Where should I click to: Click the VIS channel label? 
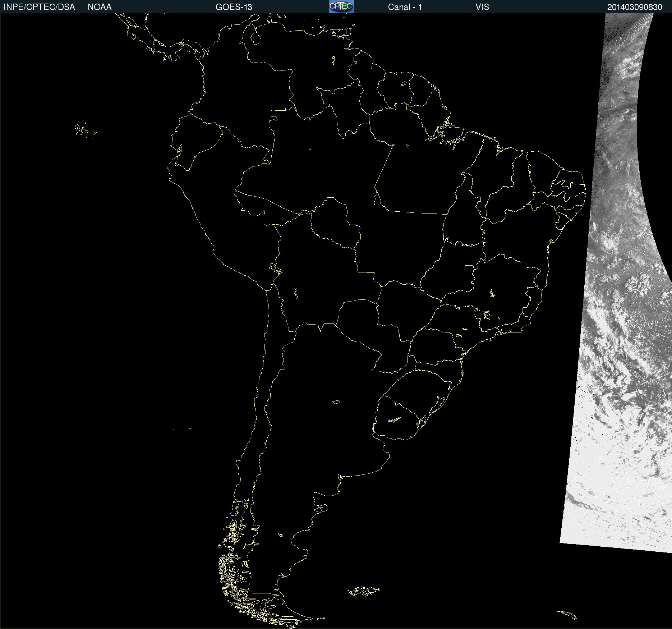click(x=482, y=7)
